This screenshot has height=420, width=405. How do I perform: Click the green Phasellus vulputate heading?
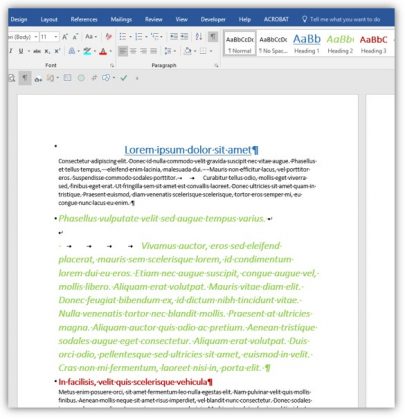click(162, 219)
